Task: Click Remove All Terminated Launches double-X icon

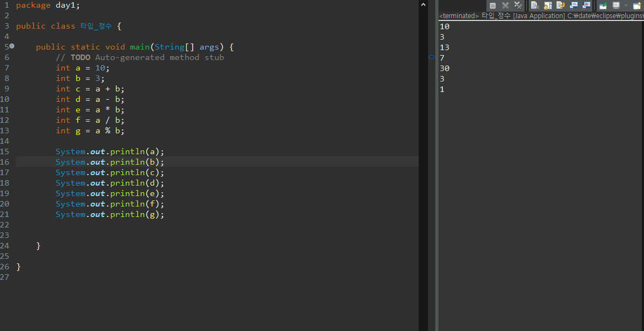Action: pos(518,6)
